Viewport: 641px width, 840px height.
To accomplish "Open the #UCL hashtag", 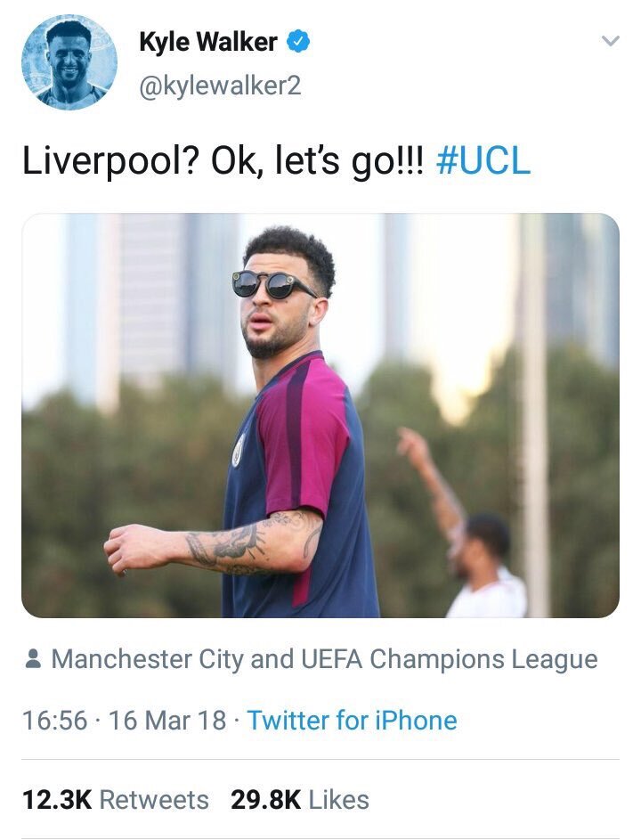I will click(484, 160).
